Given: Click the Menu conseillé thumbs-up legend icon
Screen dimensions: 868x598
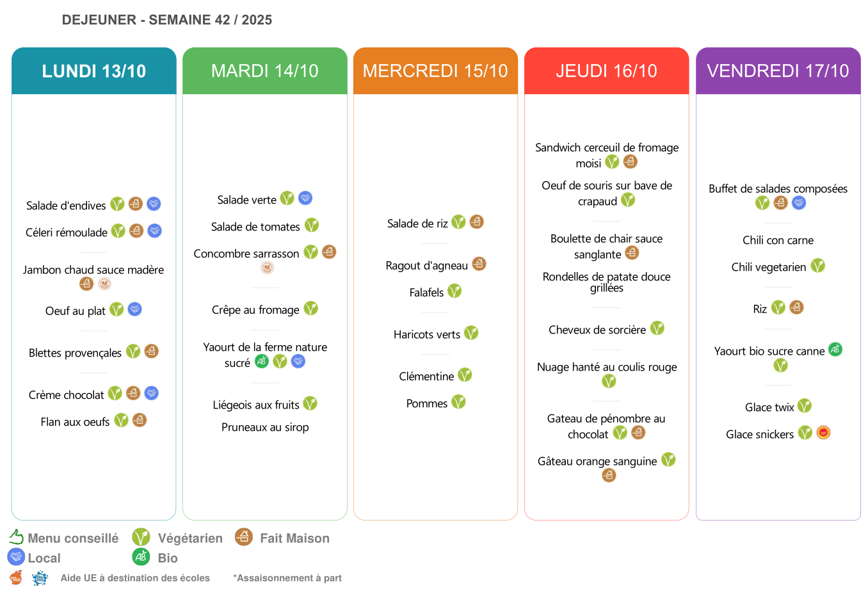Looking at the screenshot, I should point(16,537).
